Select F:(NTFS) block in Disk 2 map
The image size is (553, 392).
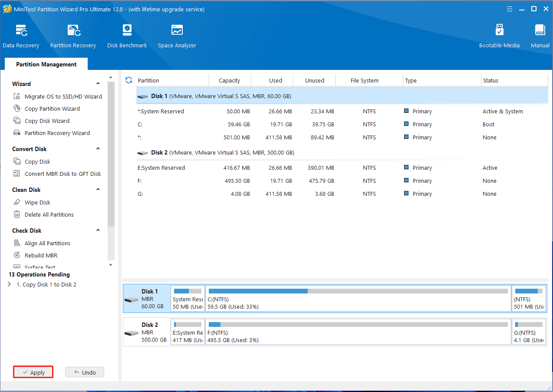pos(358,332)
